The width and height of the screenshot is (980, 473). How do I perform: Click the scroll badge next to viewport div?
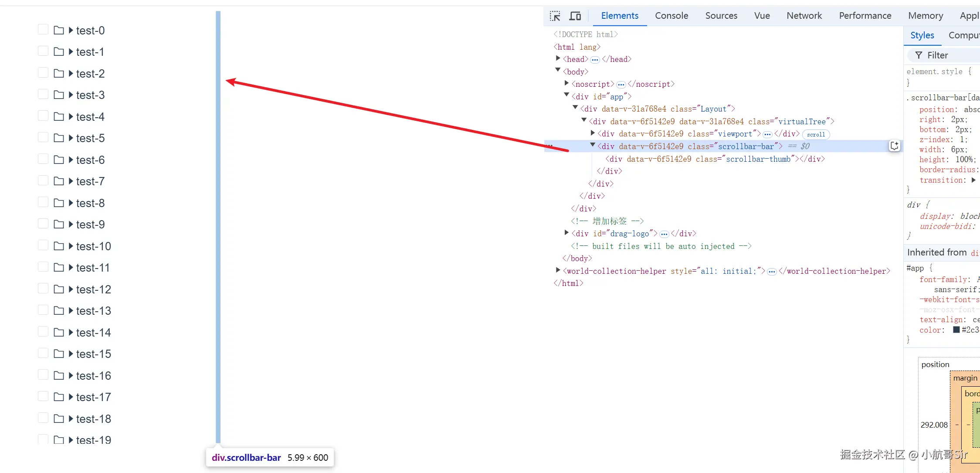[x=815, y=134]
